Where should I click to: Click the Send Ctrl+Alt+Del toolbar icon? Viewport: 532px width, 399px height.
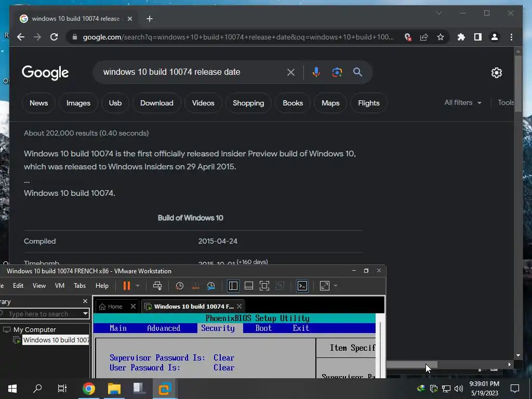pyautogui.click(x=157, y=286)
